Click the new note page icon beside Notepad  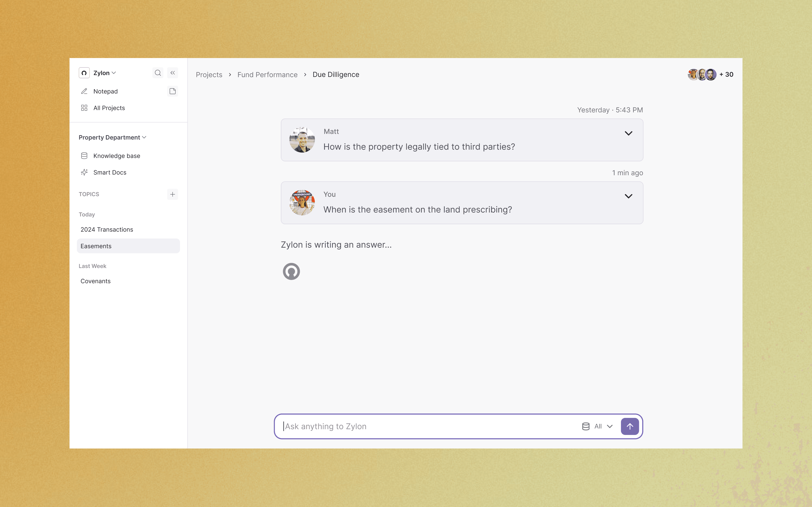coord(173,91)
